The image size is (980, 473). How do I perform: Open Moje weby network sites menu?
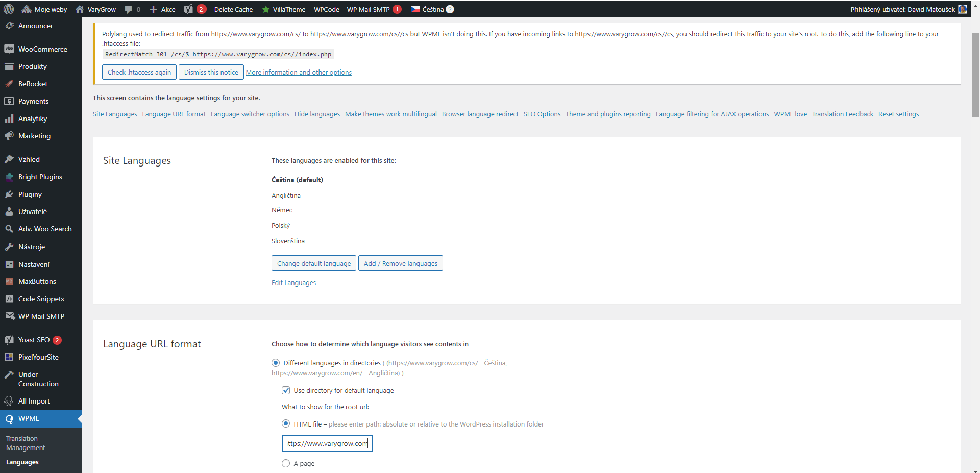(x=44, y=9)
